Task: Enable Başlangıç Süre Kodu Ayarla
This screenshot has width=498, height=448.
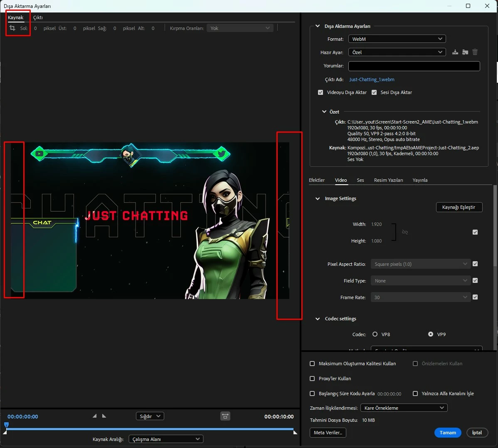Action: pyautogui.click(x=312, y=394)
